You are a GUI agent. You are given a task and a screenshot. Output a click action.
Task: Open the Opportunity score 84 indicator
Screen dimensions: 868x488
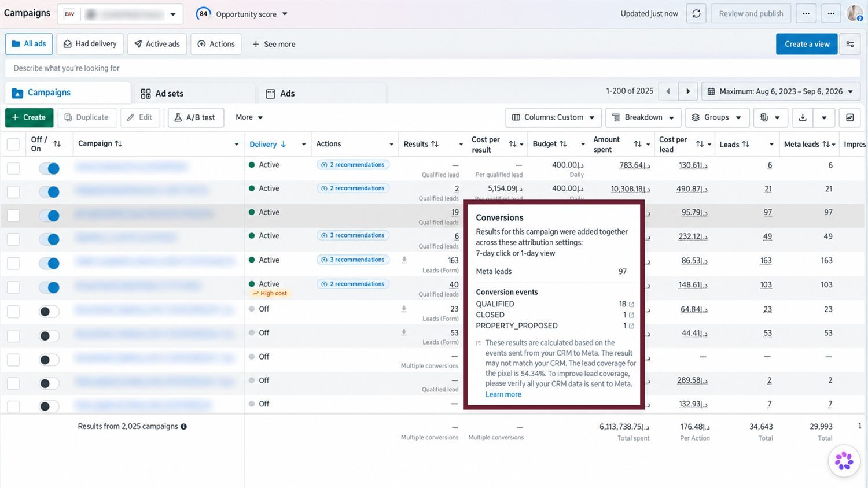click(x=203, y=14)
